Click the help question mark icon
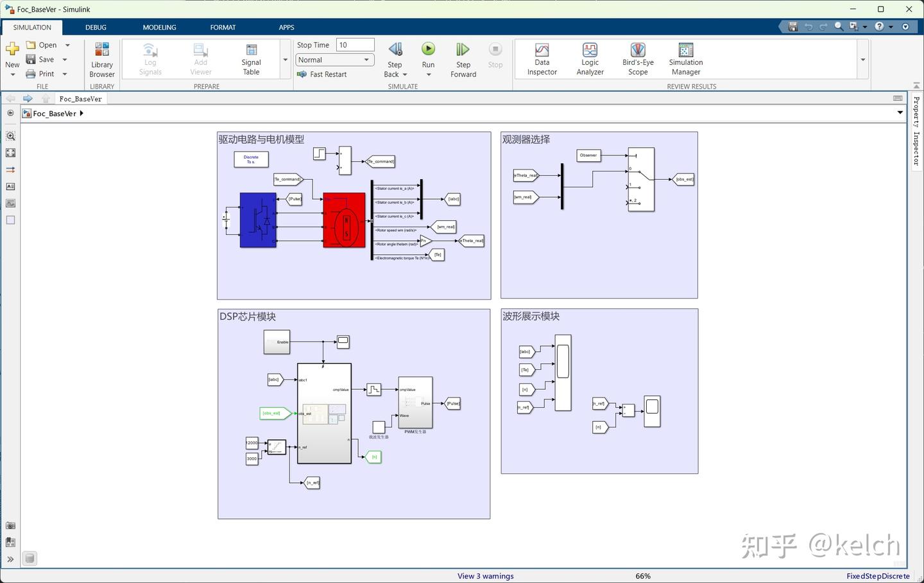Screen dimensions: 924x583 [x=879, y=26]
